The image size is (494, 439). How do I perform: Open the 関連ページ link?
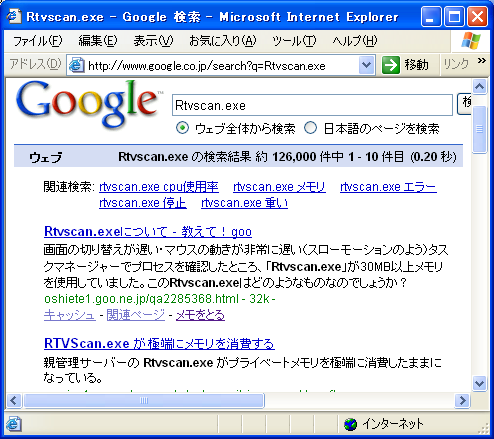(x=136, y=315)
